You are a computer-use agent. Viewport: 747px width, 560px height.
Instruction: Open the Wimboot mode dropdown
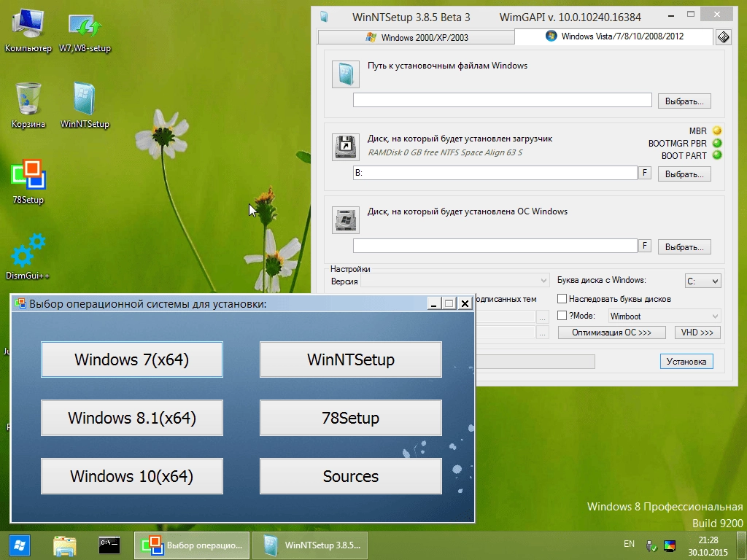(x=665, y=316)
